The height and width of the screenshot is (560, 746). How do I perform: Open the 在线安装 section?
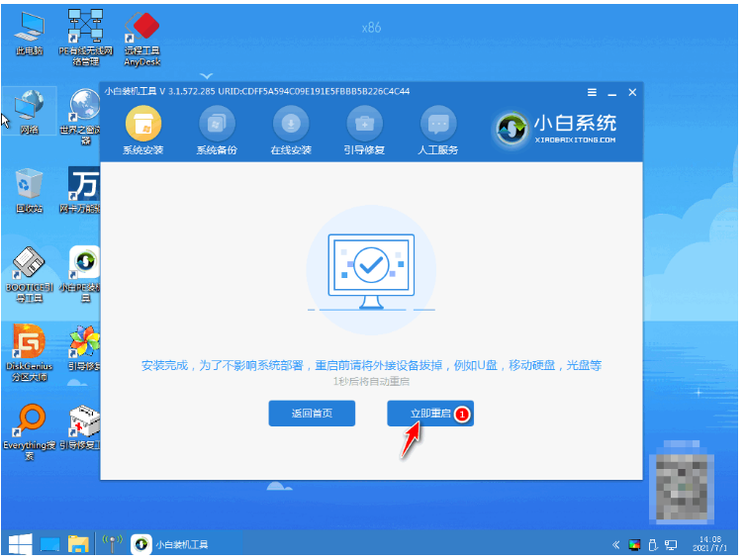[x=291, y=125]
